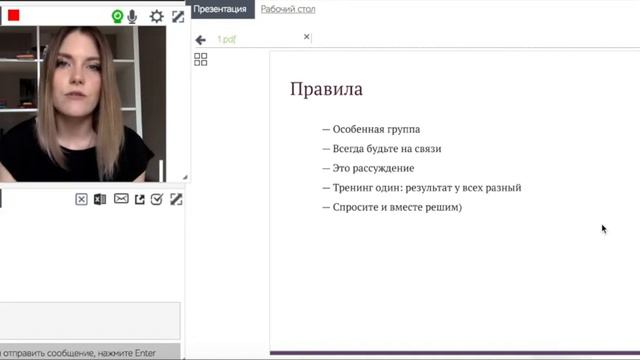Go back with the left arrow
This screenshot has height=360, width=640.
pyautogui.click(x=200, y=40)
